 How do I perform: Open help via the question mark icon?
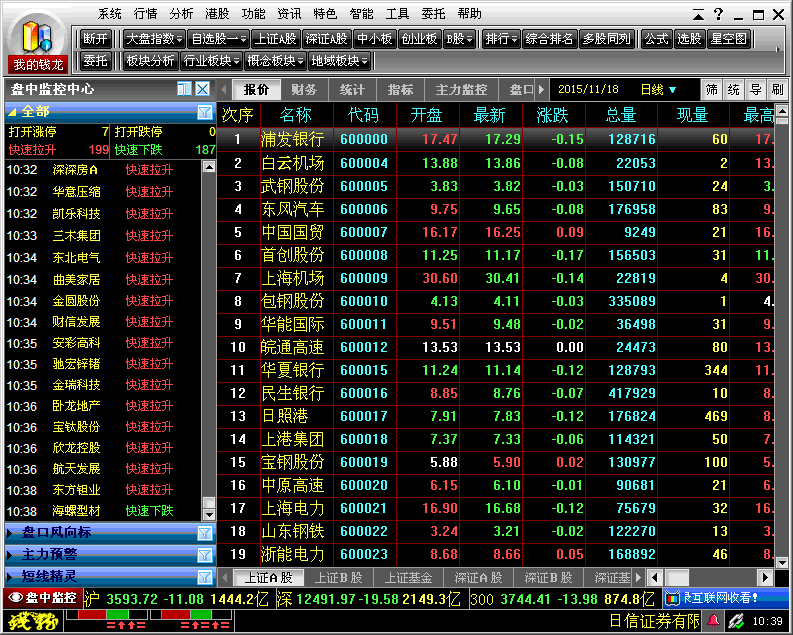pyautogui.click(x=719, y=14)
